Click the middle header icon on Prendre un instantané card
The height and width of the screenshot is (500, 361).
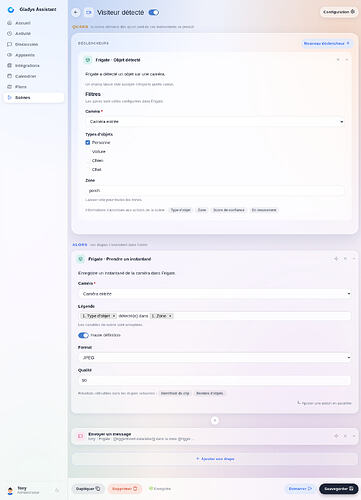(x=345, y=259)
